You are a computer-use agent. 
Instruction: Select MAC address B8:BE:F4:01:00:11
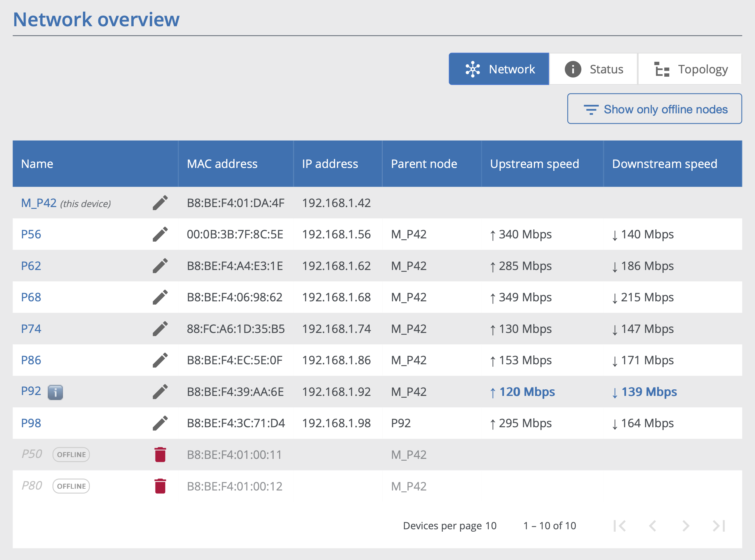234,455
